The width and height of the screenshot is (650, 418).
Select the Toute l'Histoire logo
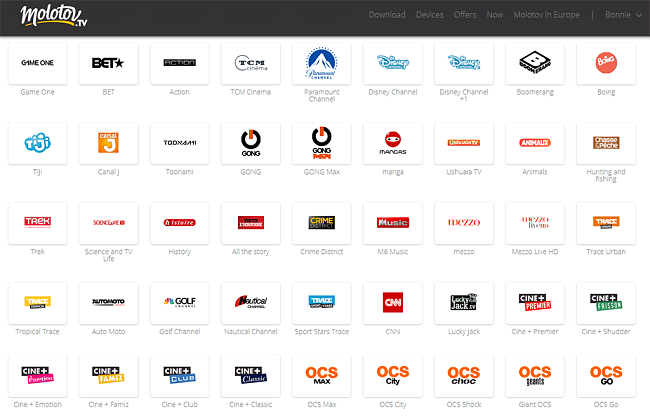(x=251, y=223)
